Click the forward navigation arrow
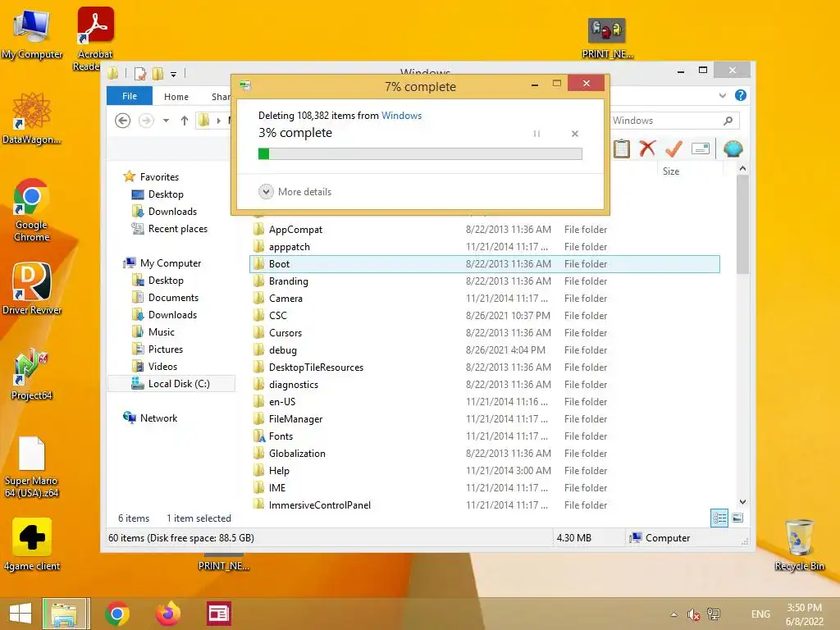The image size is (840, 630). pos(146,121)
